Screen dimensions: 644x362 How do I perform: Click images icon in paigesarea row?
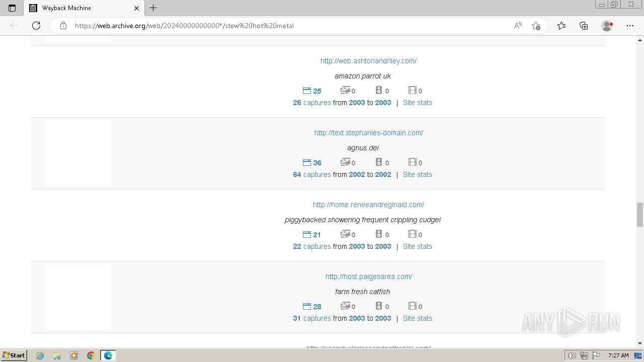pos(345,306)
